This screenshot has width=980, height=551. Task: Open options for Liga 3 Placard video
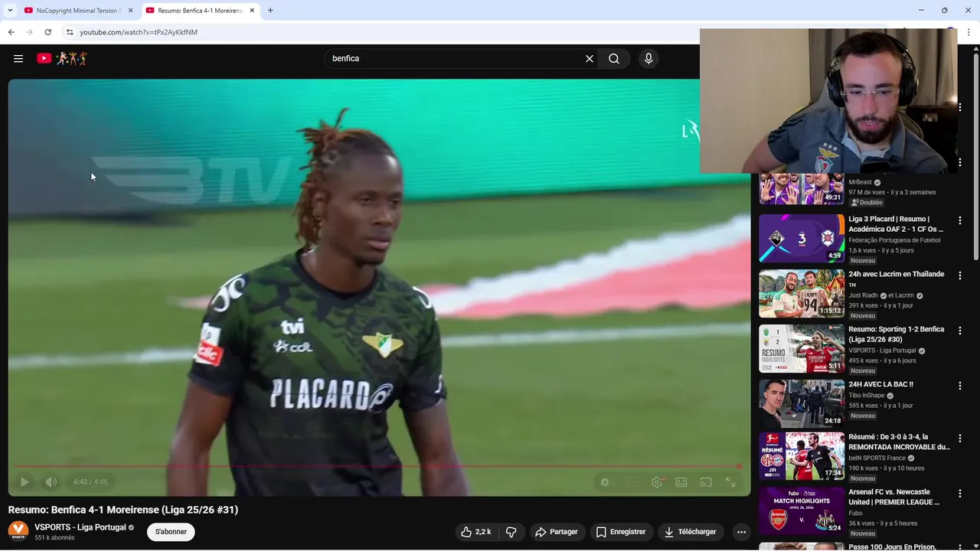coord(960,220)
